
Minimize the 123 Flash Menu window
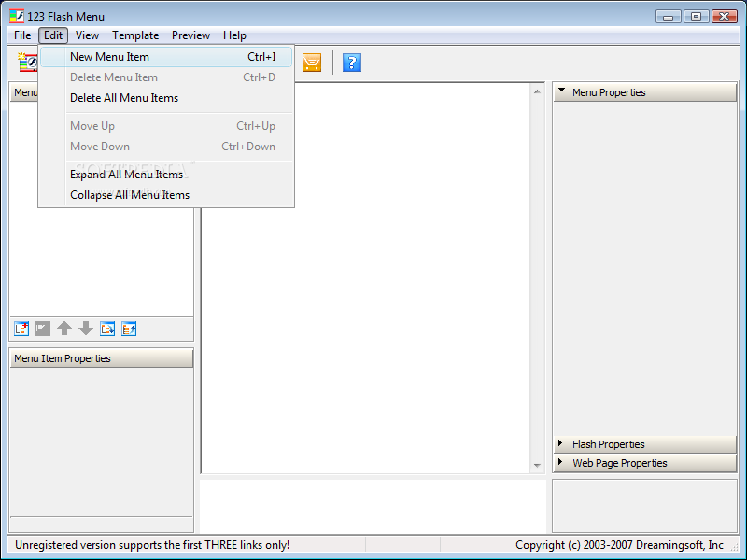click(x=669, y=16)
